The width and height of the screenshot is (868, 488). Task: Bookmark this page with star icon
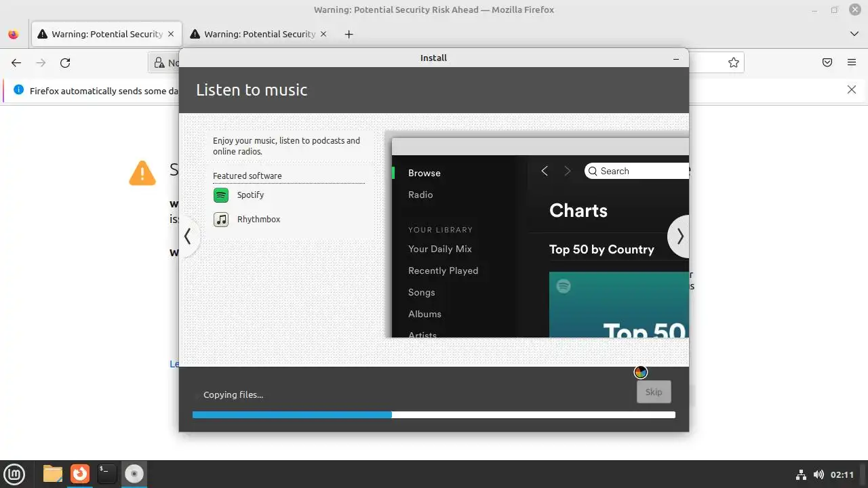(733, 63)
